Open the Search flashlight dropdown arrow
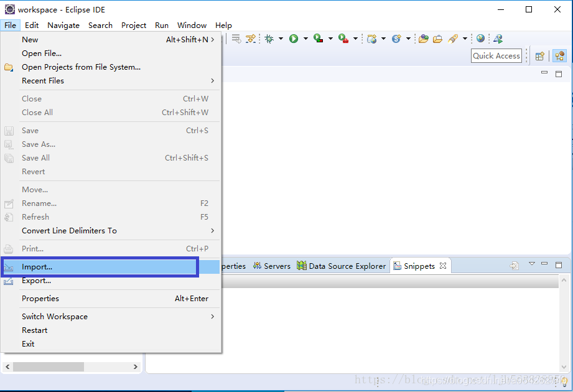Viewport: 573px width, 392px height. click(x=465, y=39)
